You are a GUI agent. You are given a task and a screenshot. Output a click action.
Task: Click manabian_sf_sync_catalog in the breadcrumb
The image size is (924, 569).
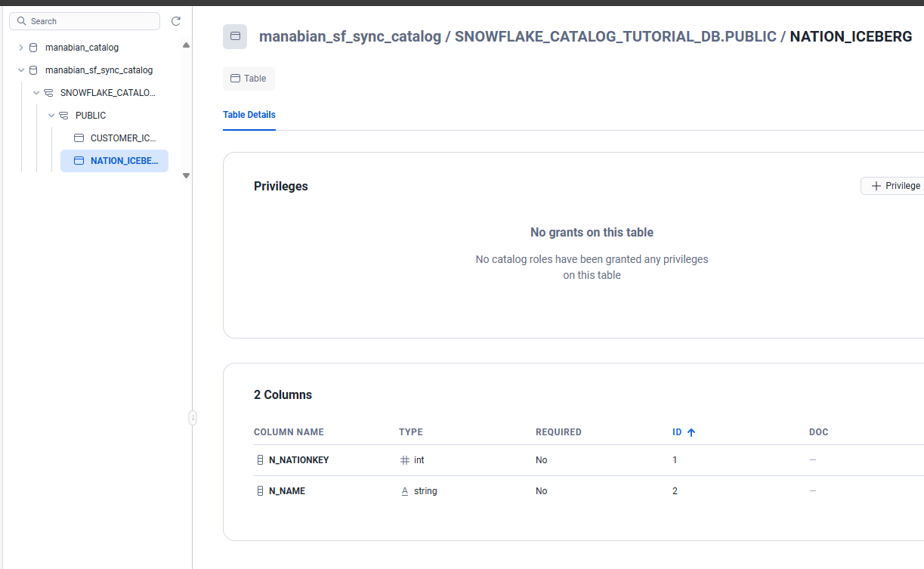(x=350, y=36)
